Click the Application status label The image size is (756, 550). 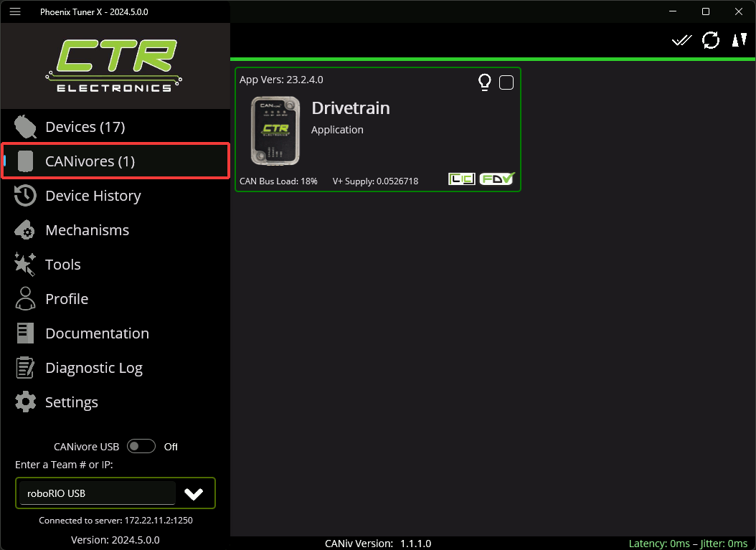(x=337, y=130)
